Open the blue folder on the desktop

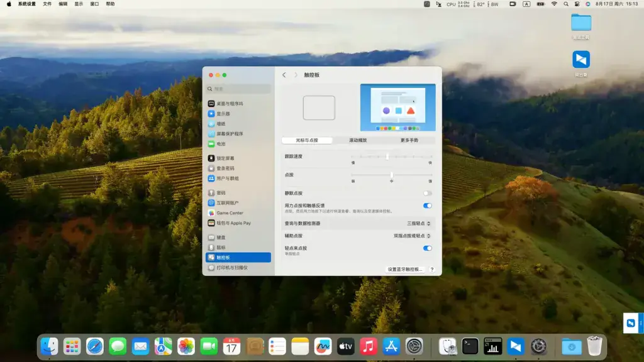[581, 23]
